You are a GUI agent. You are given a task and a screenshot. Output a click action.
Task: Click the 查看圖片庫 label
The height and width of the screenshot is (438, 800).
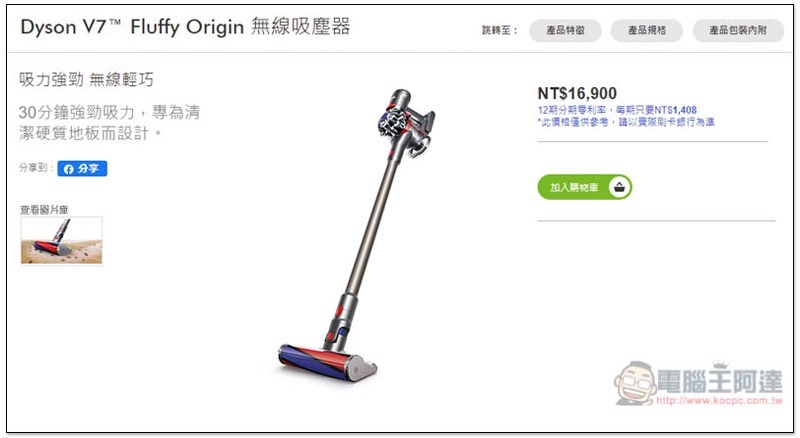44,210
